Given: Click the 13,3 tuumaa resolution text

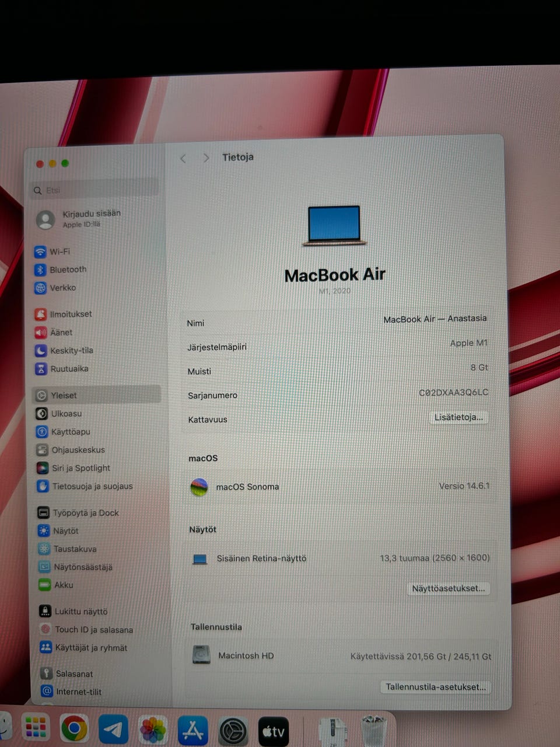Looking at the screenshot, I should [435, 558].
